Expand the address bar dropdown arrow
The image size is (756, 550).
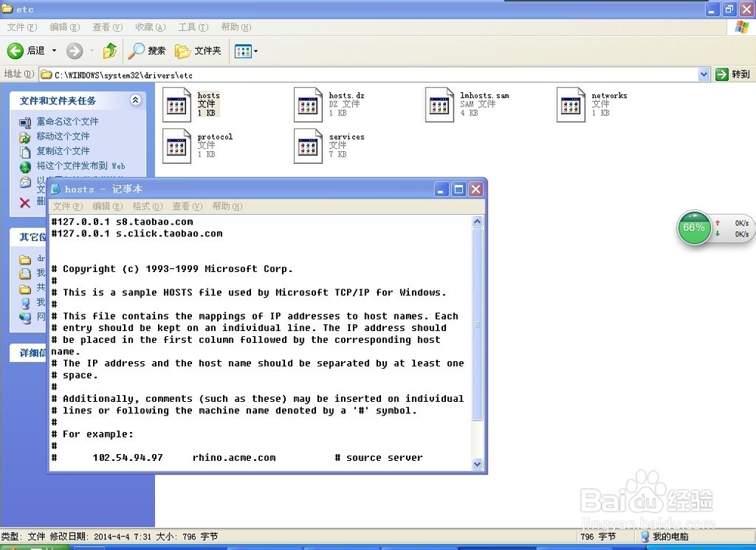point(703,74)
